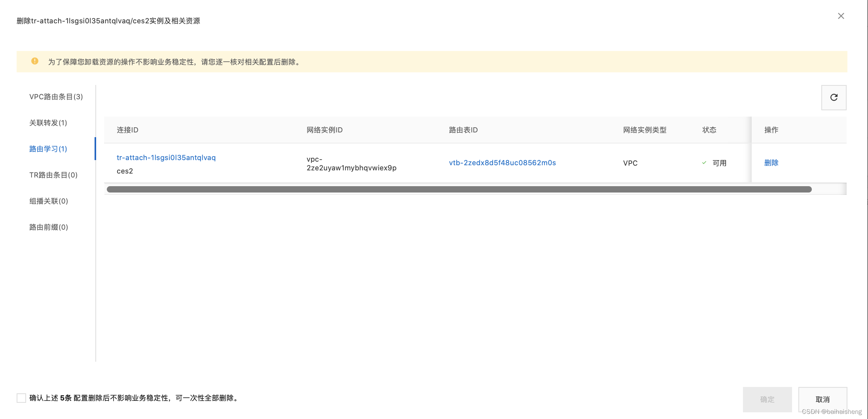Click the 网络实例ID column header

pos(324,130)
